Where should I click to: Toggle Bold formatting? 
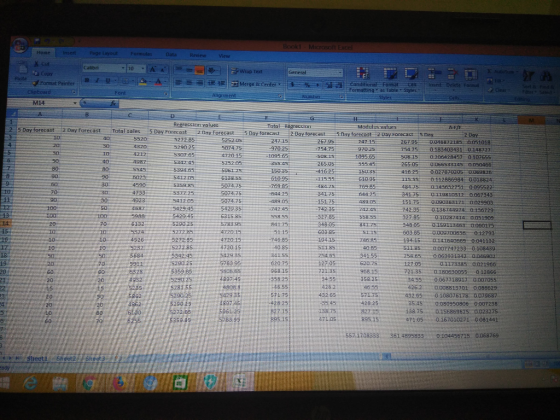(x=86, y=81)
